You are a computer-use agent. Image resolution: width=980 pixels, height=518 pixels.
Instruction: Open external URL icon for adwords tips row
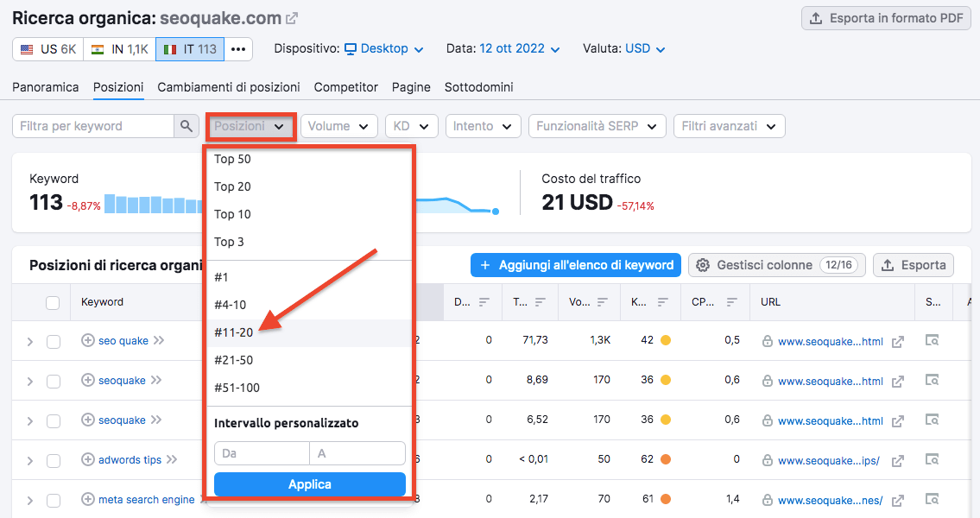[898, 460]
